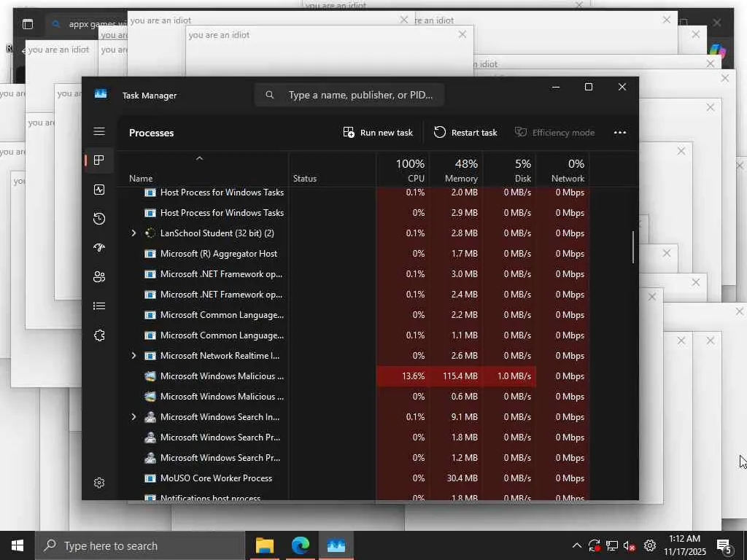Click Run new task button
The height and width of the screenshot is (560, 747).
[x=378, y=133]
